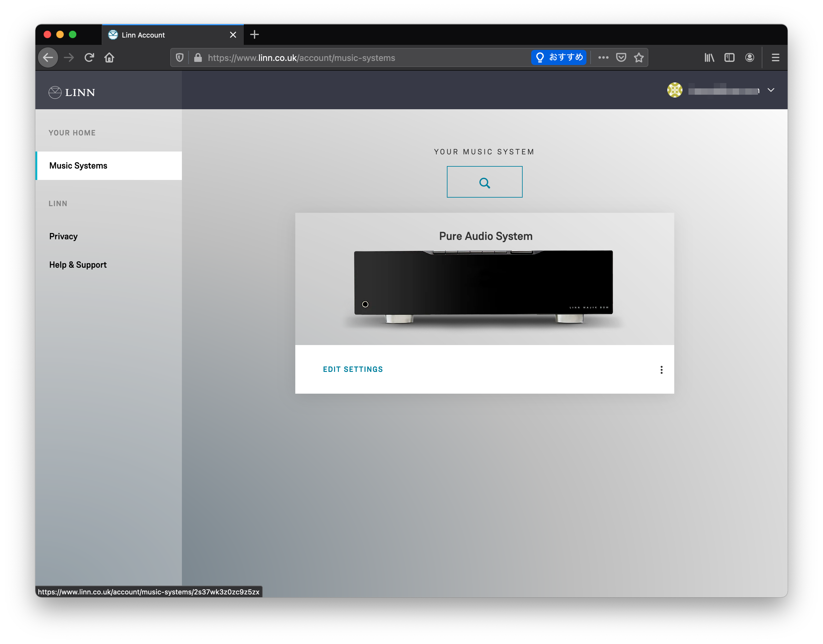Bookmark this page with star

click(x=639, y=58)
